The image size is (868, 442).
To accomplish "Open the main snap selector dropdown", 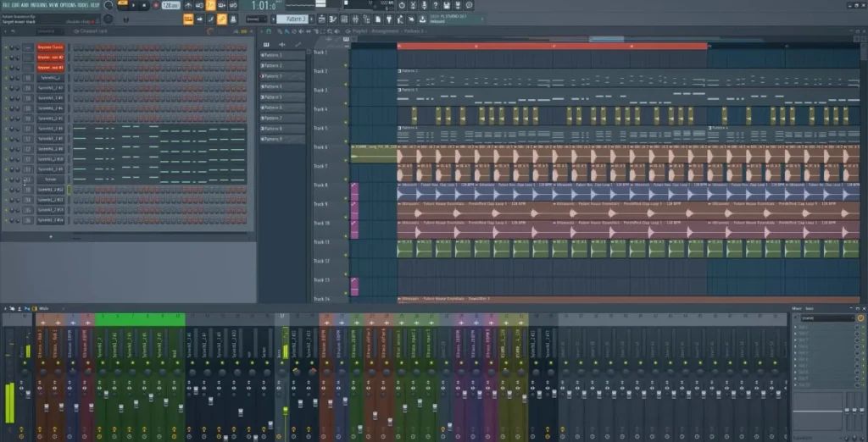I will coord(256,19).
